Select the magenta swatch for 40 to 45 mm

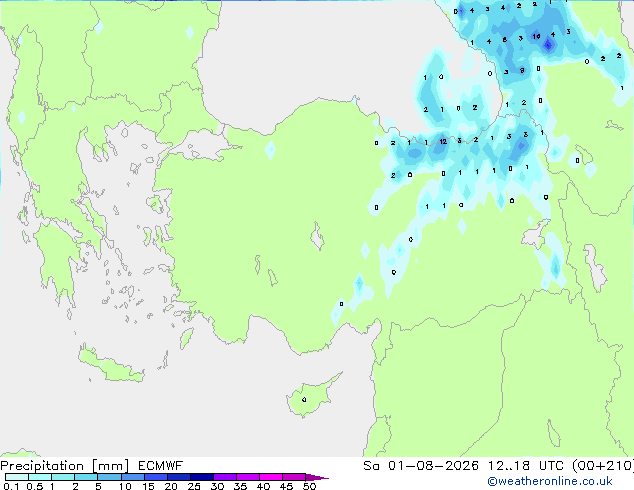[271, 477]
